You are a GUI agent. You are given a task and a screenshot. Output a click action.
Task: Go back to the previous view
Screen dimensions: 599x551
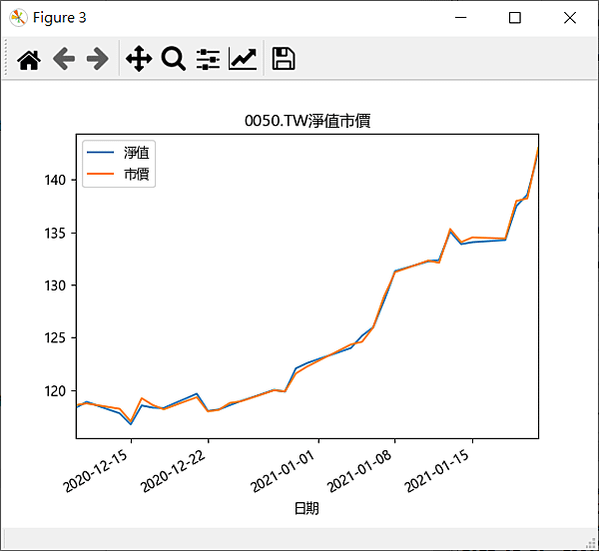(63, 59)
